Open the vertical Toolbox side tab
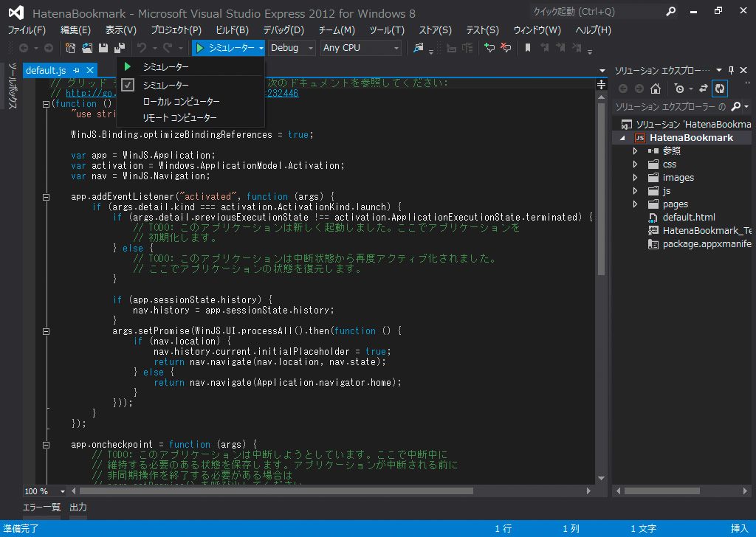 pyautogui.click(x=13, y=86)
